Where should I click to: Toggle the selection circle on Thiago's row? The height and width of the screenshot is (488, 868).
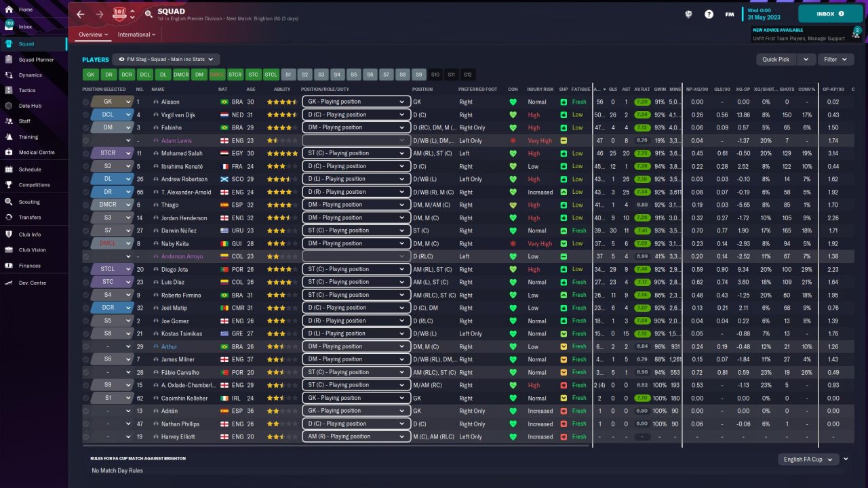[86, 205]
